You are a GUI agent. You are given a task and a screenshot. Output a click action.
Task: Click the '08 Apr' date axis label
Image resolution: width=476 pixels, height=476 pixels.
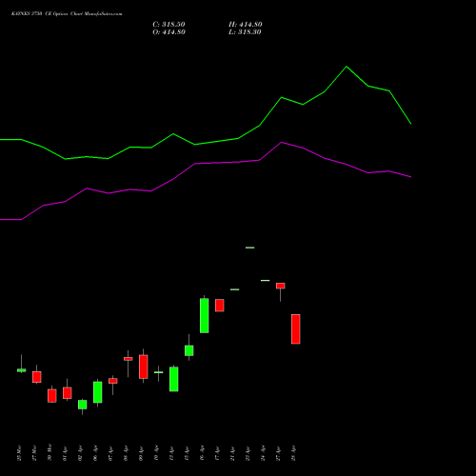pyautogui.click(x=126, y=453)
